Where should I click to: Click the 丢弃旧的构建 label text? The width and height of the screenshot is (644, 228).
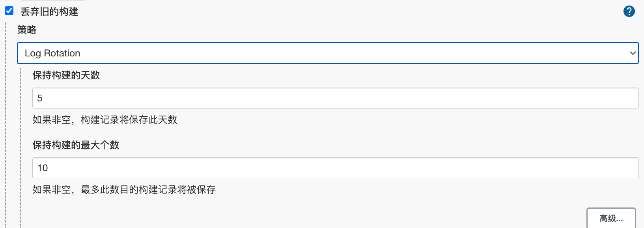pyautogui.click(x=49, y=12)
